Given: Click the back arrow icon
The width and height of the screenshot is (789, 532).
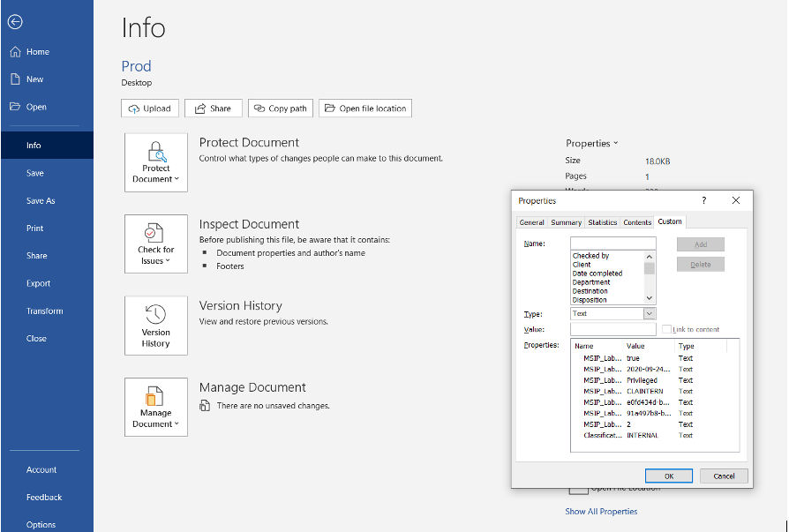Looking at the screenshot, I should [x=15, y=22].
